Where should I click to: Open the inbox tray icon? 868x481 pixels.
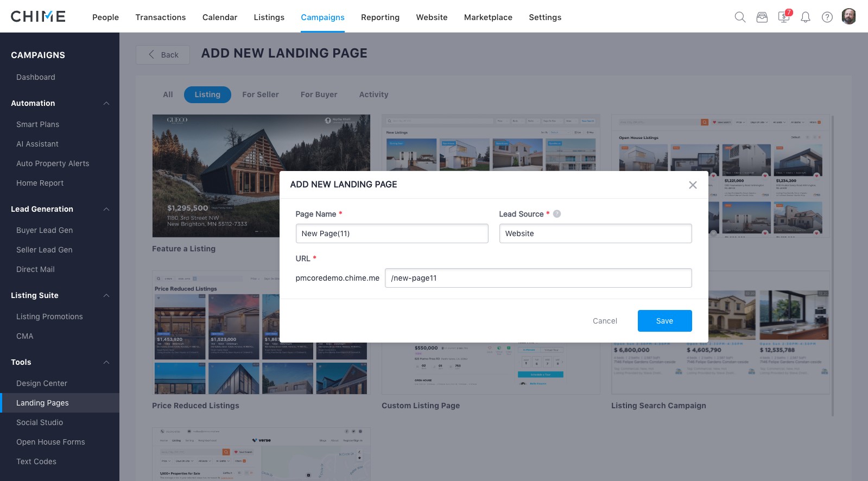click(x=762, y=17)
